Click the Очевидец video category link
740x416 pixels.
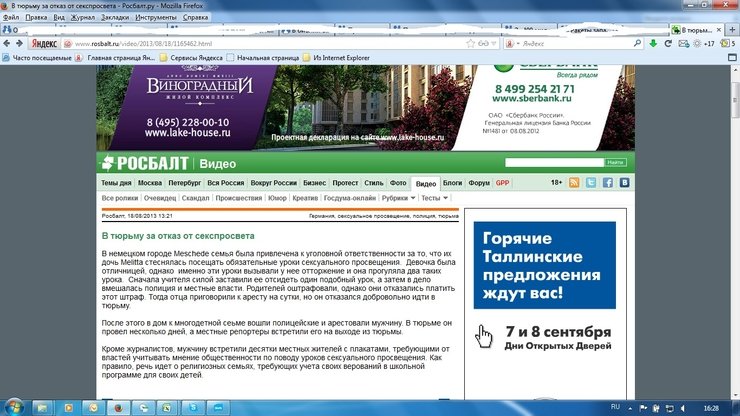point(158,199)
